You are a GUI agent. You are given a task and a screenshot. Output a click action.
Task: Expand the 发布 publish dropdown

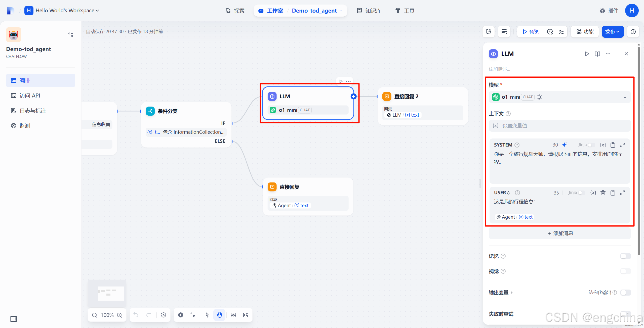click(x=612, y=32)
